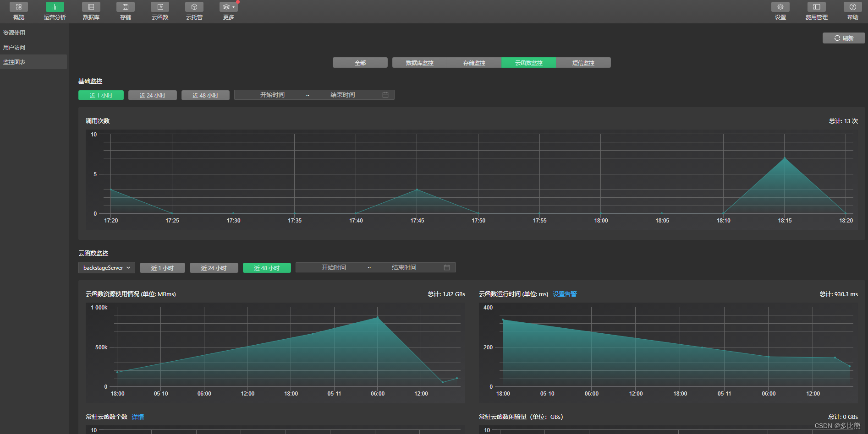The image size is (868, 434).
Task: Select 近 24 小时 under 基础监控
Action: (x=152, y=95)
